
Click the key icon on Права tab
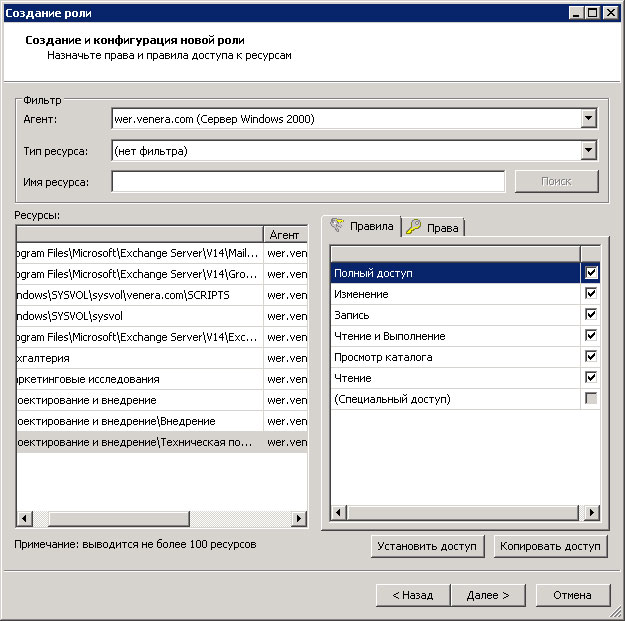pos(413,227)
